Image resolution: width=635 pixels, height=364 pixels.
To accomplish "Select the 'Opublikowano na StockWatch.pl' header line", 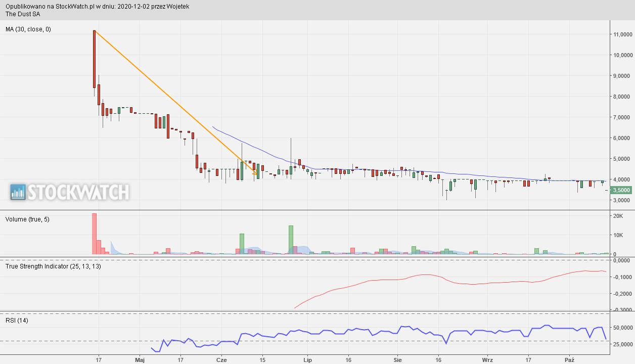I will point(98,7).
